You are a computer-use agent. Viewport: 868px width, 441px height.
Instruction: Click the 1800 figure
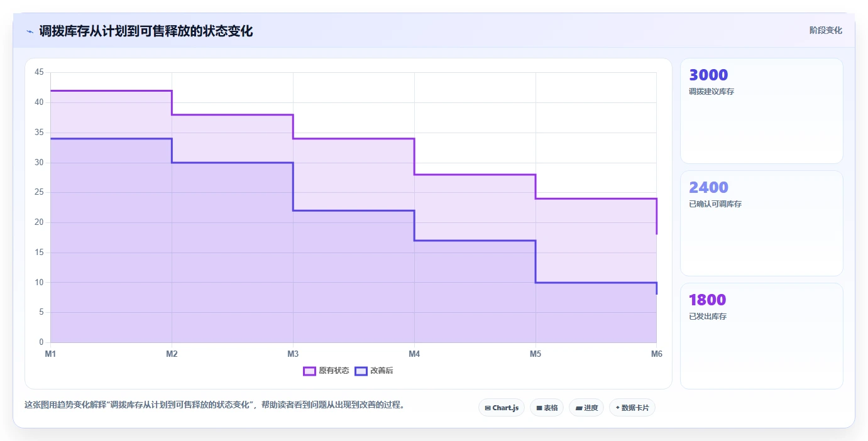(708, 300)
